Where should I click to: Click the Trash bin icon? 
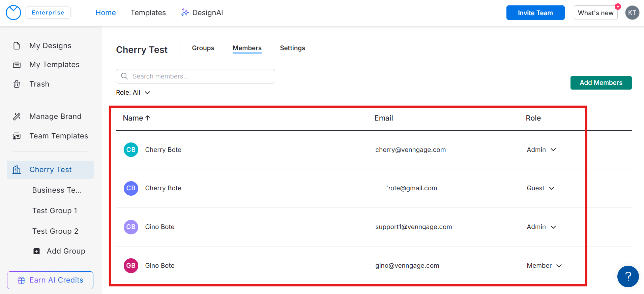17,84
